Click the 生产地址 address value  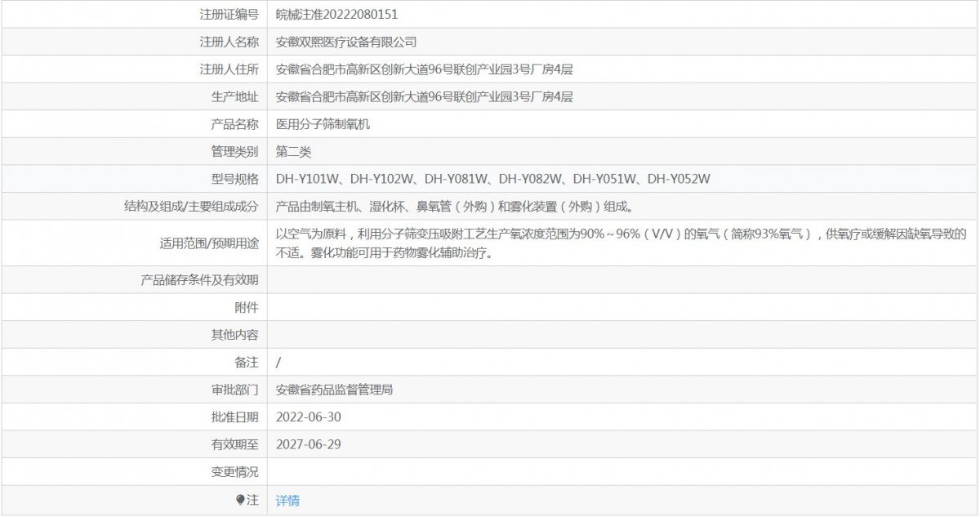425,97
